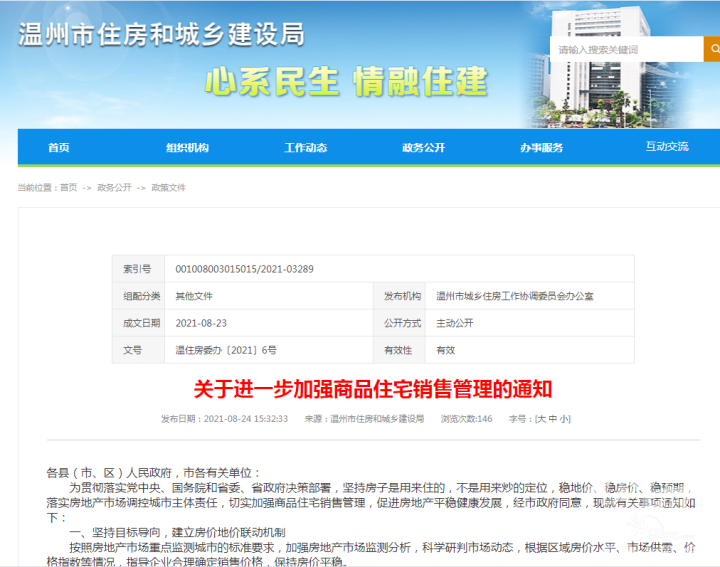
Task: Click the orange search magnifier icon
Action: (712, 49)
